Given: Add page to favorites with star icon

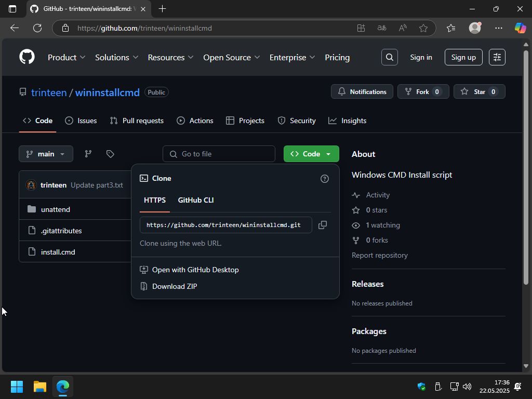Looking at the screenshot, I should point(423,28).
